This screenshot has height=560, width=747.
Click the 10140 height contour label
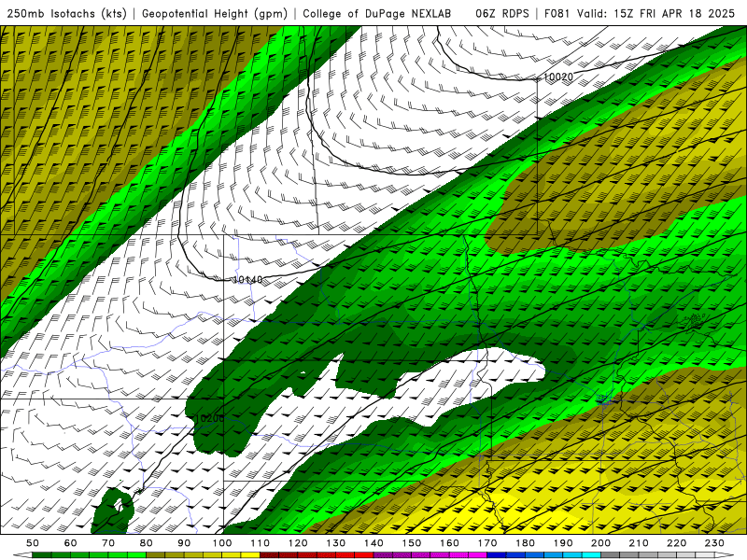247,279
